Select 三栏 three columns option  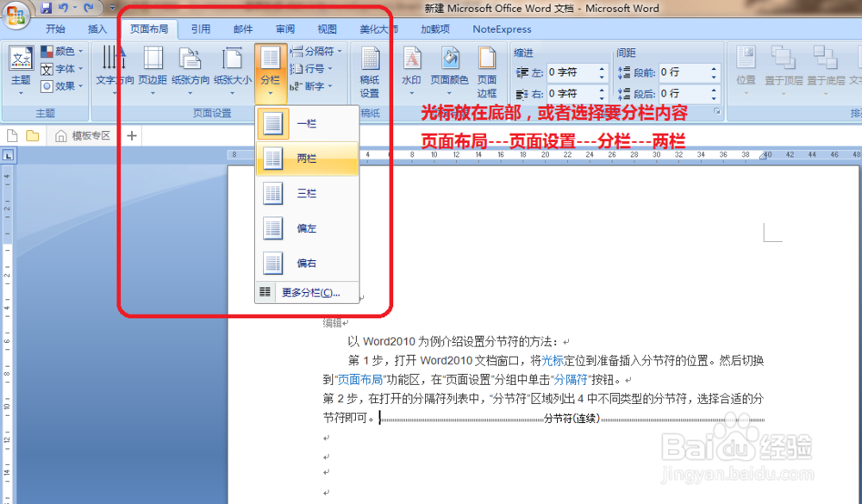[x=307, y=194]
